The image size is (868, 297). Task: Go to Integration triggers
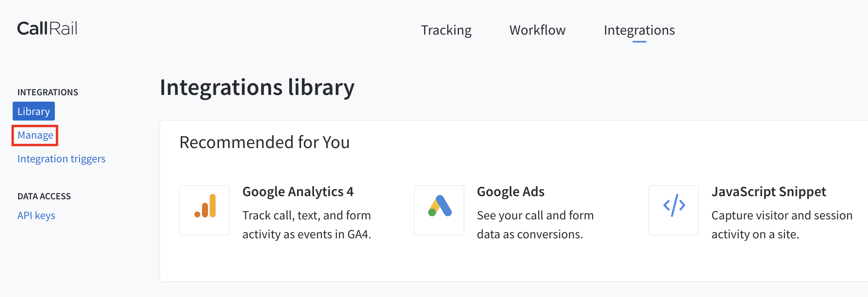coord(62,159)
